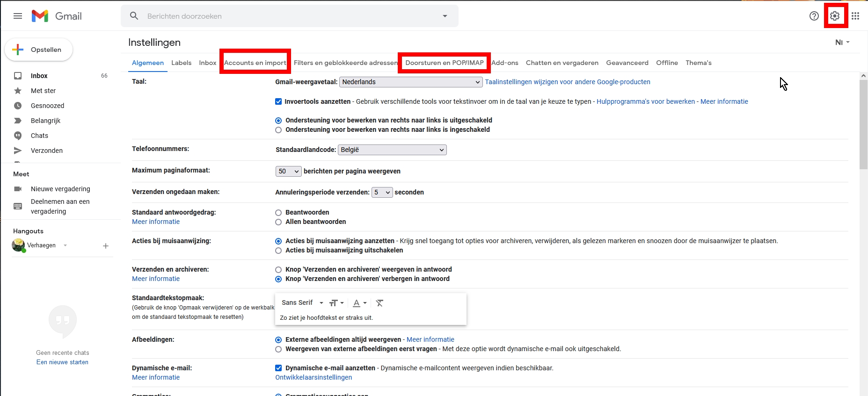Open the Gmail-weergavetaal dropdown
The width and height of the screenshot is (868, 396).
tap(410, 82)
